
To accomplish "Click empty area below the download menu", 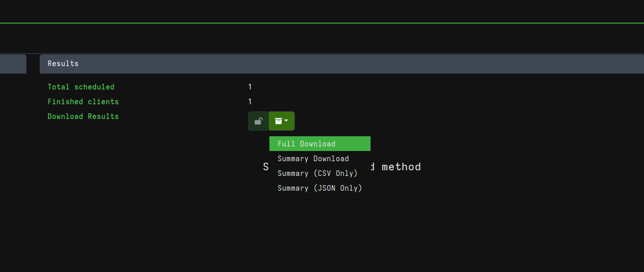I will pyautogui.click(x=320, y=229).
